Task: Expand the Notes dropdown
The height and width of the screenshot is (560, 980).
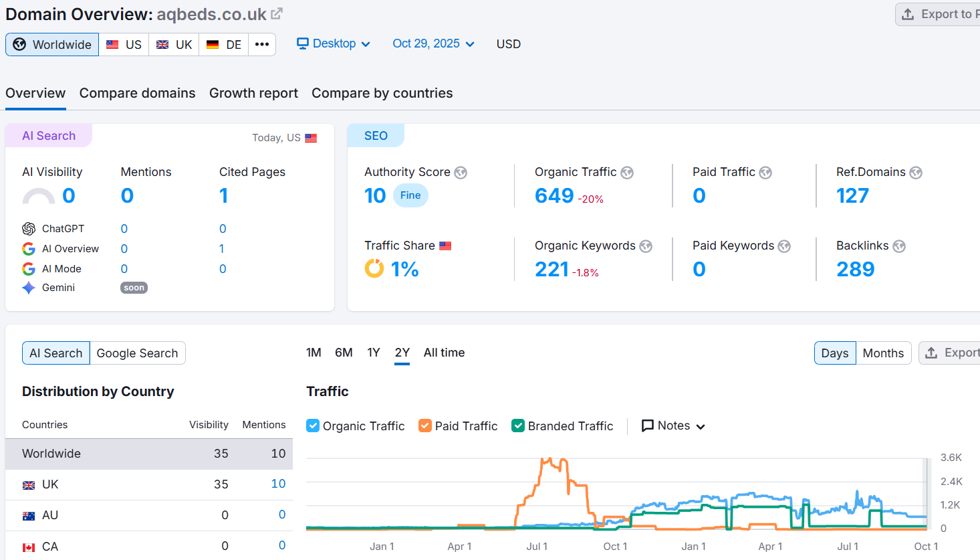Action: (x=673, y=426)
